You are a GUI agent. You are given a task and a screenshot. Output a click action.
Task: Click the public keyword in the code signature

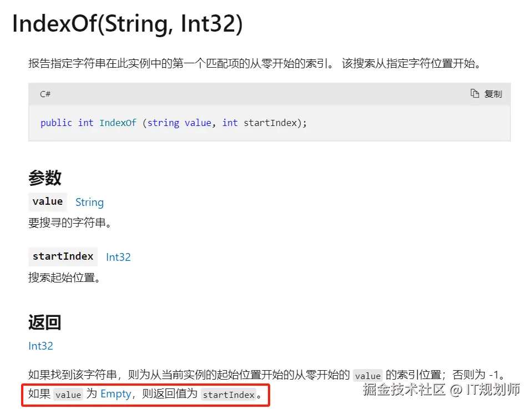point(56,123)
